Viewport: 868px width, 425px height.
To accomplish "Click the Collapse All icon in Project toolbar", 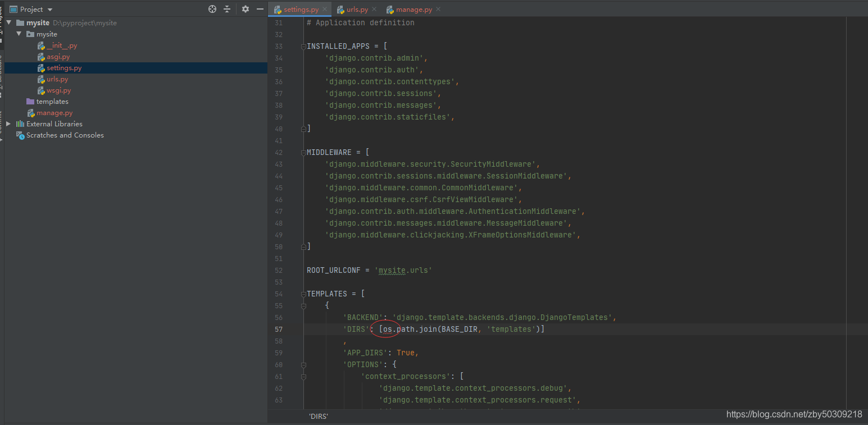I will pyautogui.click(x=228, y=9).
